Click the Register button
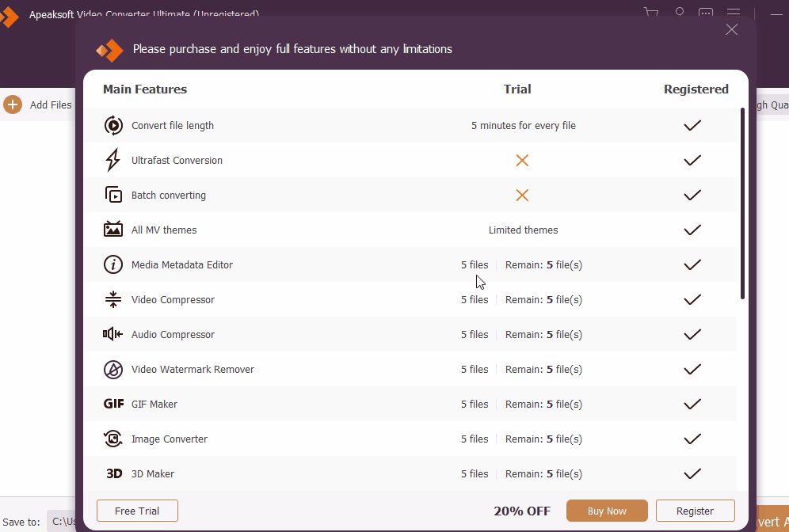Viewport: 789px width, 532px height. 695,511
